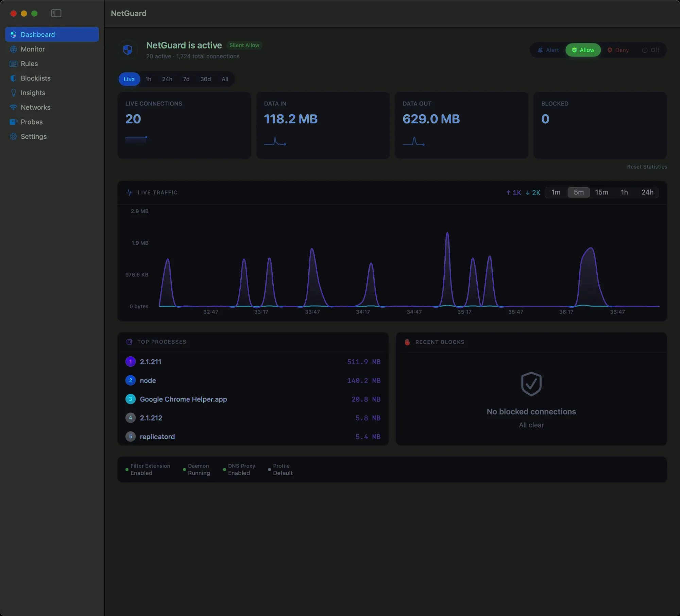Click the 511.9 MB value
Screen dimensions: 680x616
(x=363, y=362)
